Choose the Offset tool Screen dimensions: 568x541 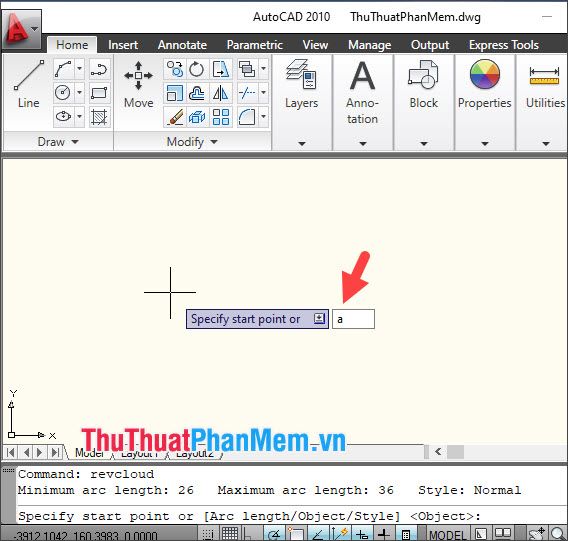[197, 93]
